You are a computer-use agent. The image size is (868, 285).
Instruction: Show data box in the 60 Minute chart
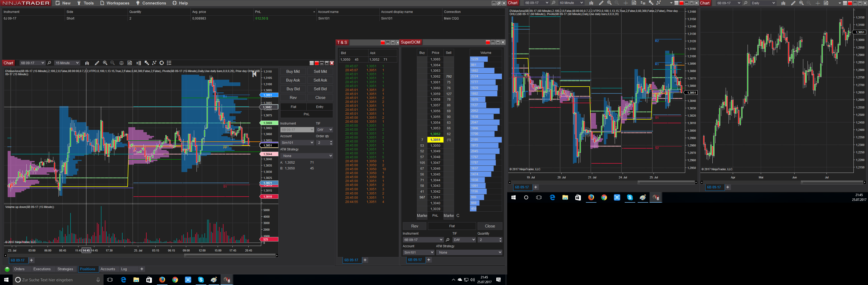[x=634, y=3]
